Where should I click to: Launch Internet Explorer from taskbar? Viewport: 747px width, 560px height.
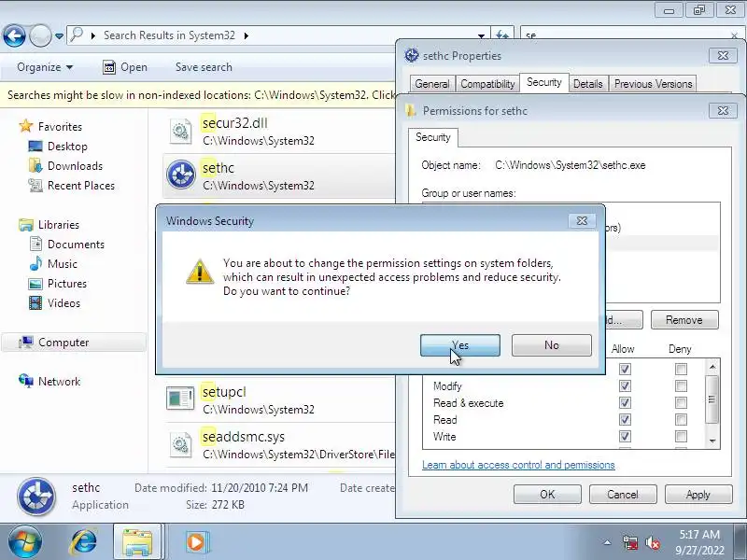point(84,542)
